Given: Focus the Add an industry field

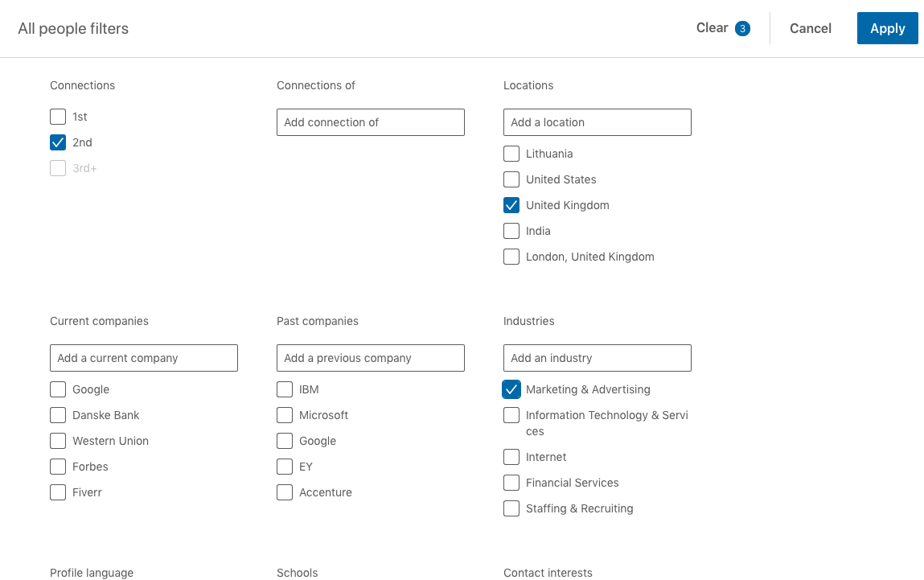Looking at the screenshot, I should point(597,358).
